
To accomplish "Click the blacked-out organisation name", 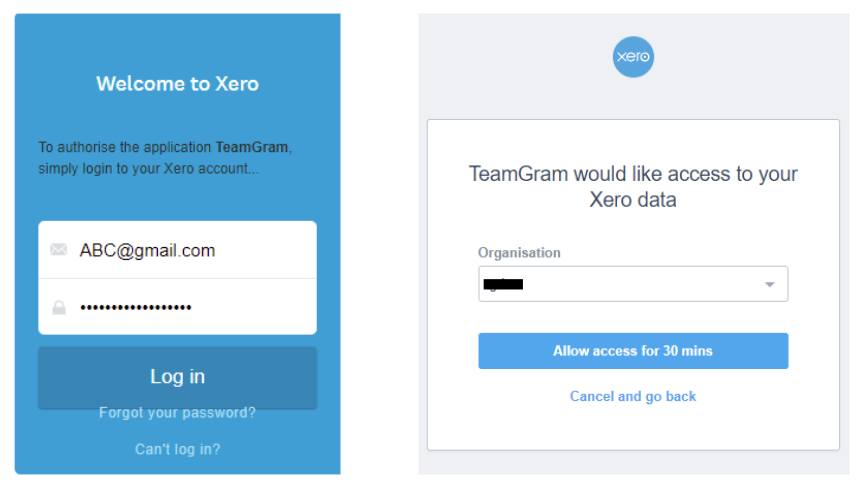I will point(503,285).
